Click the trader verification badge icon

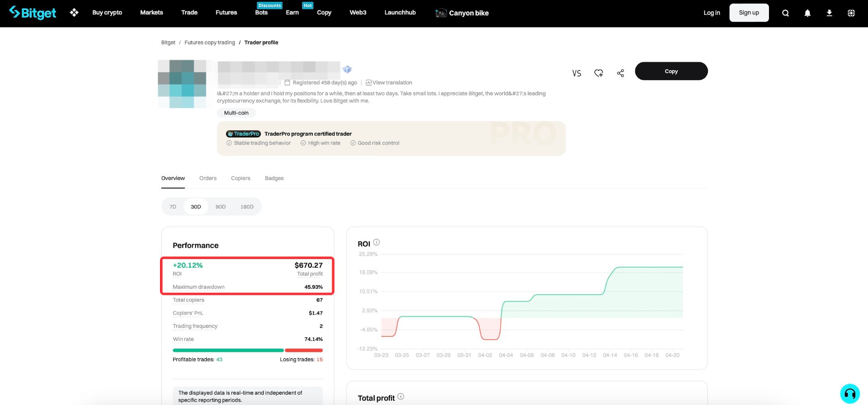(347, 69)
